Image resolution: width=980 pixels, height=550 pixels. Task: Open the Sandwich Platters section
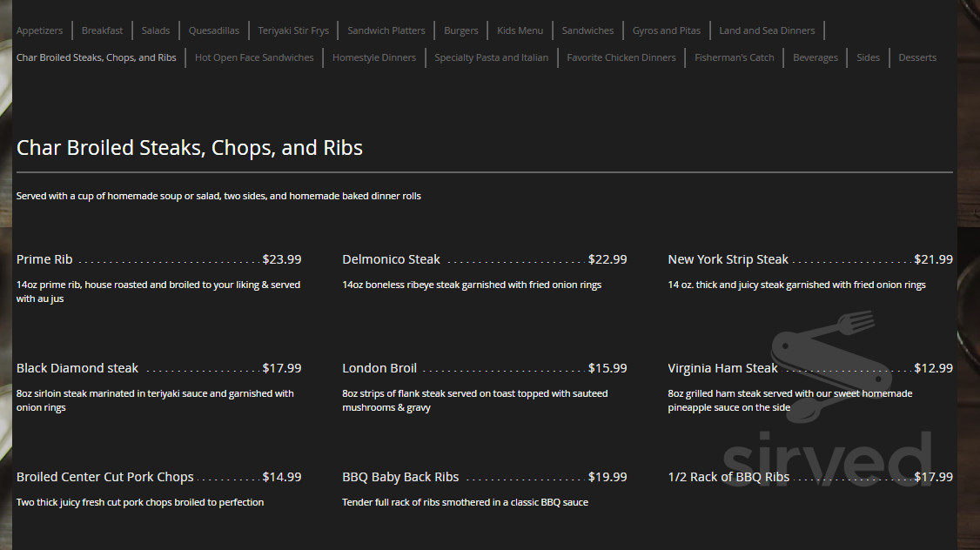click(386, 30)
